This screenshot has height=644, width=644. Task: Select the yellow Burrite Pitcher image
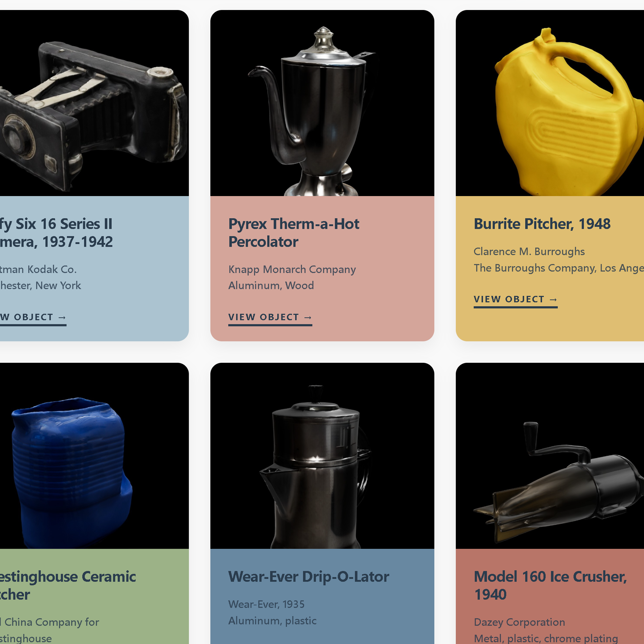click(550, 103)
